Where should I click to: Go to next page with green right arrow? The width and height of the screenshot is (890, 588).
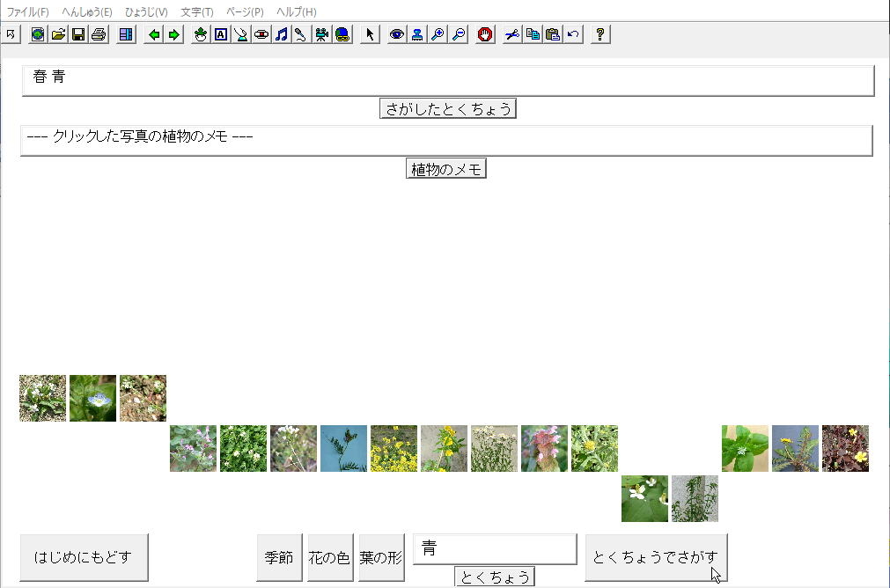pyautogui.click(x=173, y=34)
